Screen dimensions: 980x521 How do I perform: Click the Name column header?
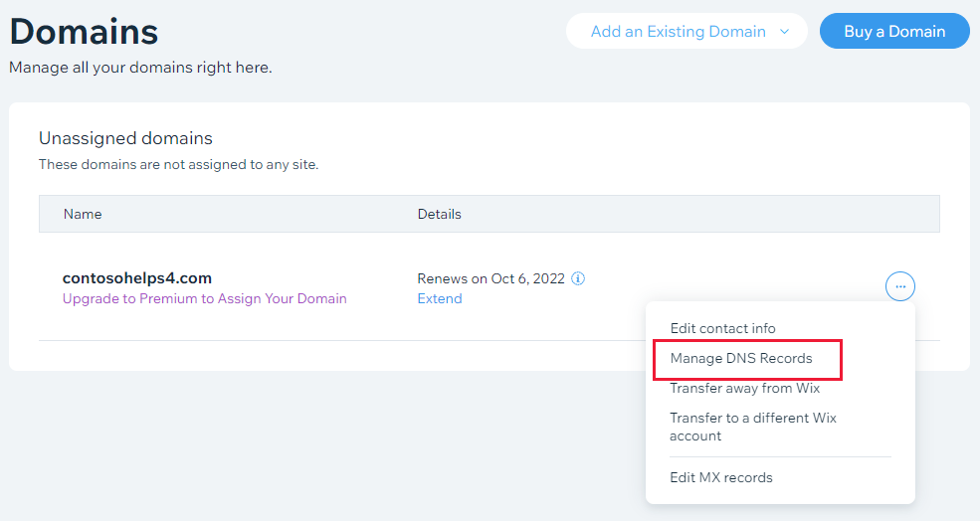click(x=83, y=214)
